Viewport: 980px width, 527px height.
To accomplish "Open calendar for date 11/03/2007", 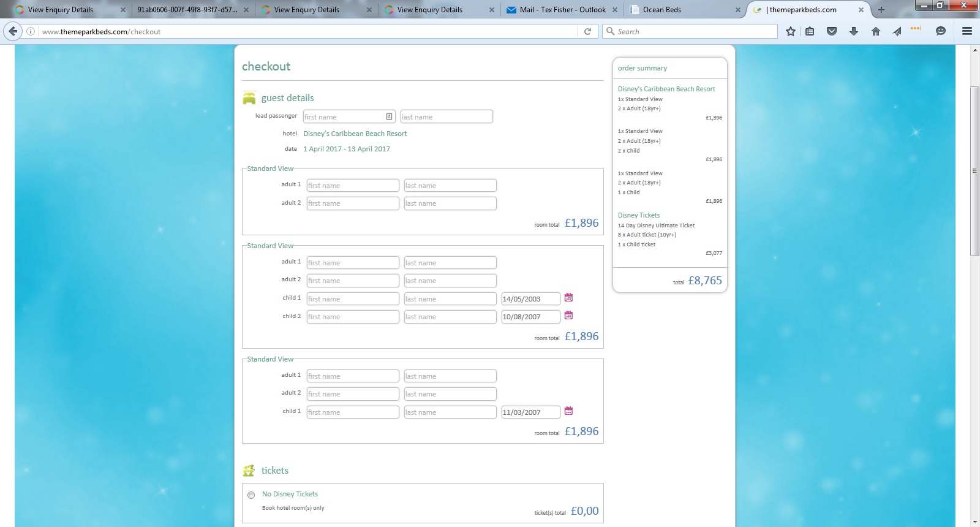I will coord(568,411).
